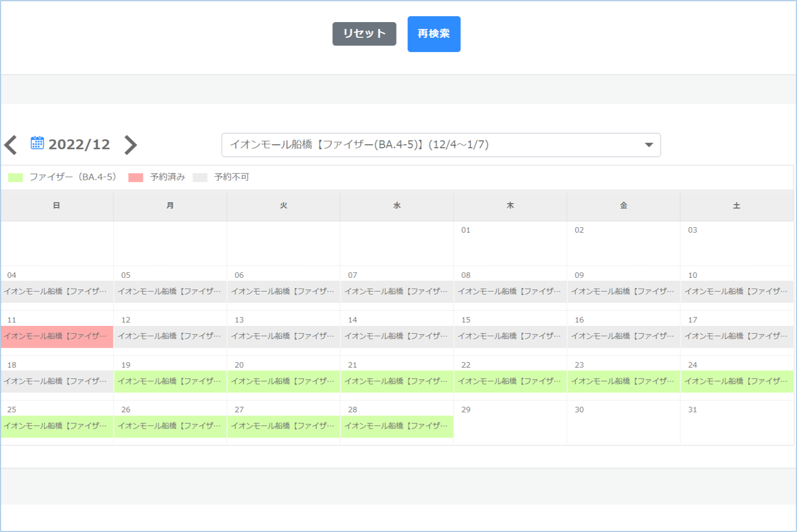Click unavailable slot on day 05
797x532 pixels.
[x=170, y=292]
